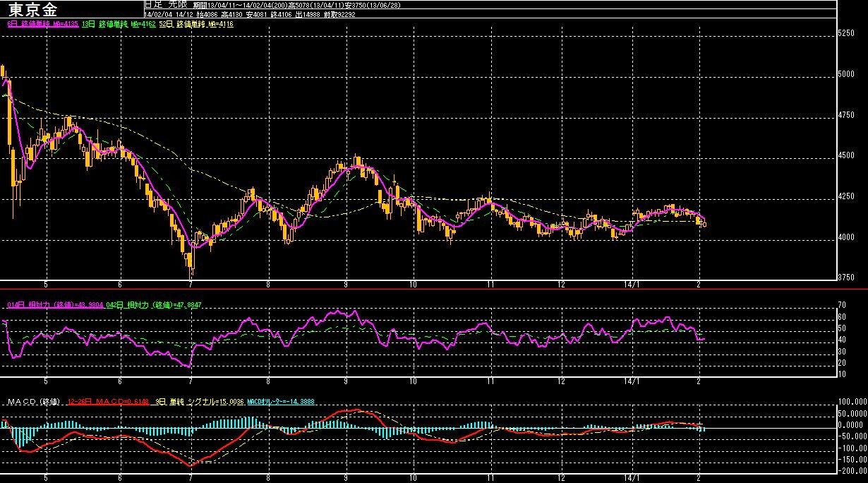Click the 3750 price axis label
Image resolution: width=868 pixels, height=483 pixels.
(x=845, y=279)
